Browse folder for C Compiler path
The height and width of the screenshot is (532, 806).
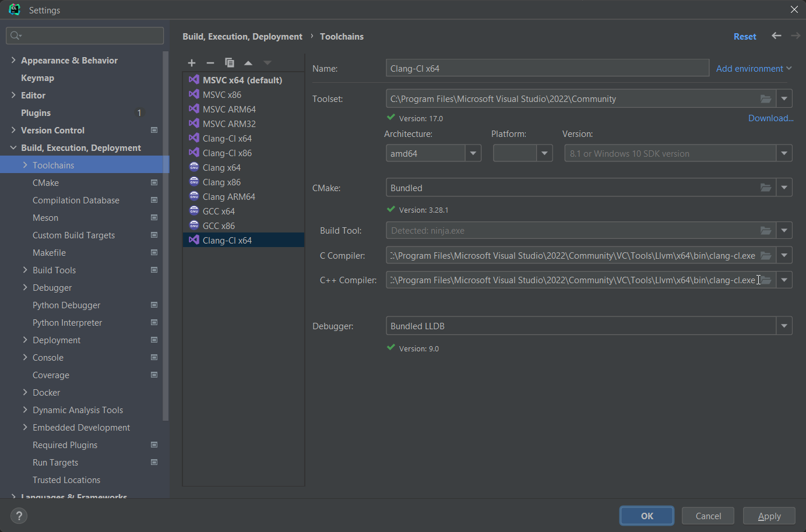click(766, 256)
